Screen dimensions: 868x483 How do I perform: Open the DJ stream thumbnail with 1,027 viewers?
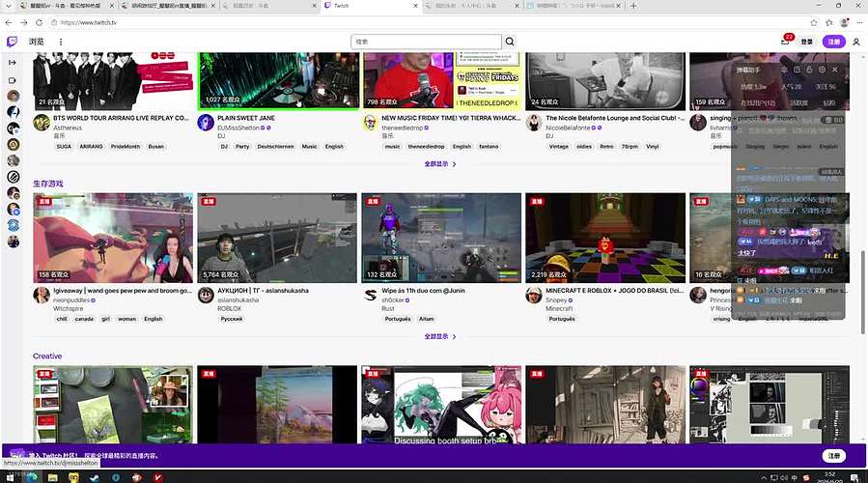coord(277,81)
